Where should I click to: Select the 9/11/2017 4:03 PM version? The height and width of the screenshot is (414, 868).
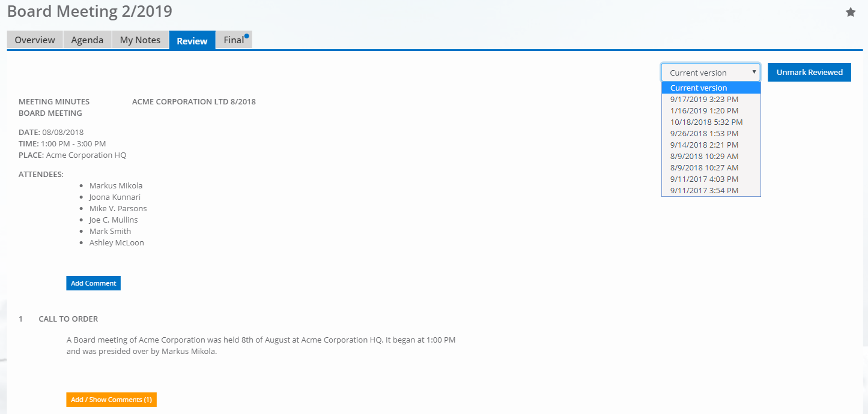tap(704, 179)
